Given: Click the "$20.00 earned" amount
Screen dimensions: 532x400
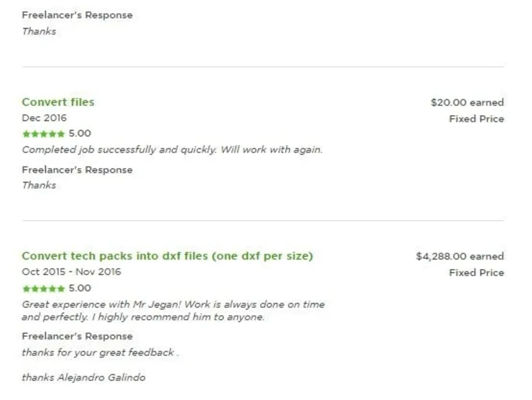Looking at the screenshot, I should (467, 103).
